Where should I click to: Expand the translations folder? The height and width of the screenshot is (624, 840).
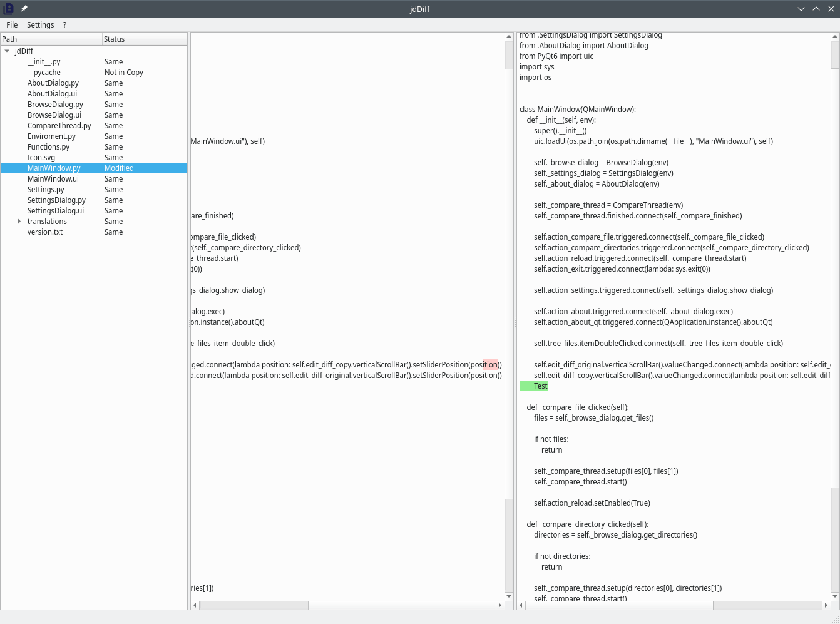pyautogui.click(x=19, y=222)
